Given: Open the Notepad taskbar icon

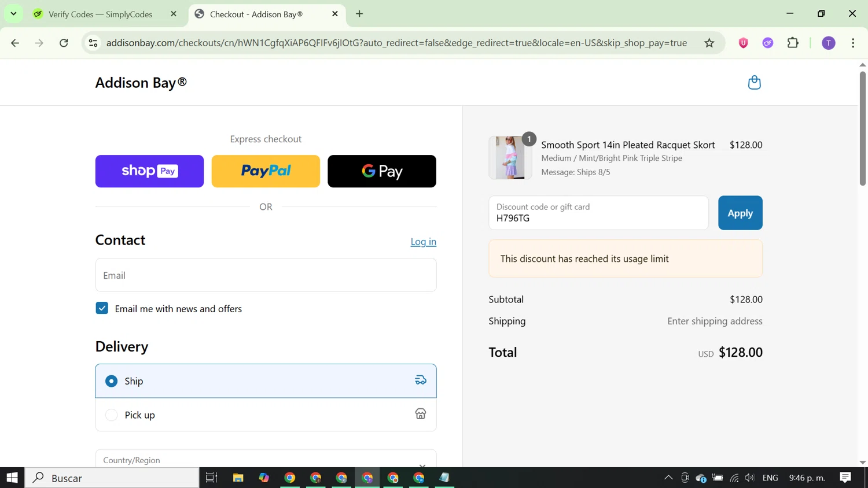Looking at the screenshot, I should (444, 478).
